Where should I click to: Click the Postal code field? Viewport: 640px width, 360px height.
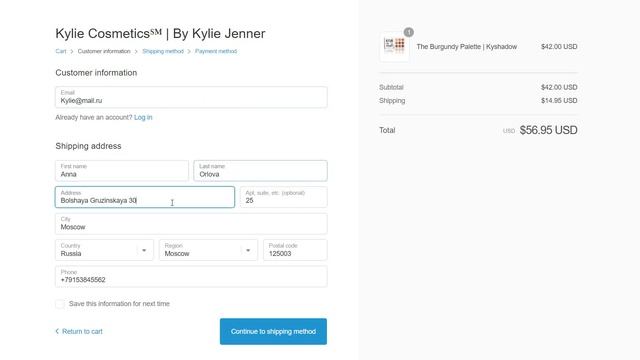pyautogui.click(x=295, y=250)
